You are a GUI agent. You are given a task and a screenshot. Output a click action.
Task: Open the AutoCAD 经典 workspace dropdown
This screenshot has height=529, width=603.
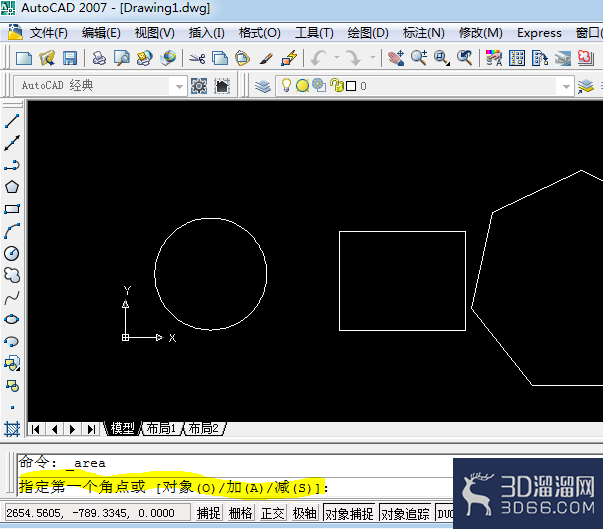pyautogui.click(x=179, y=87)
